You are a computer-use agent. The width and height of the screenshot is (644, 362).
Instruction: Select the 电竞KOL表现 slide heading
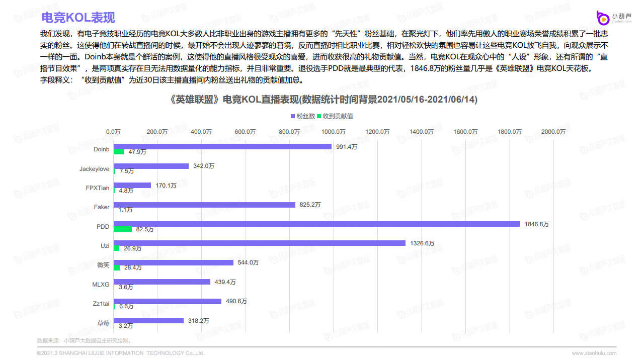click(x=78, y=18)
